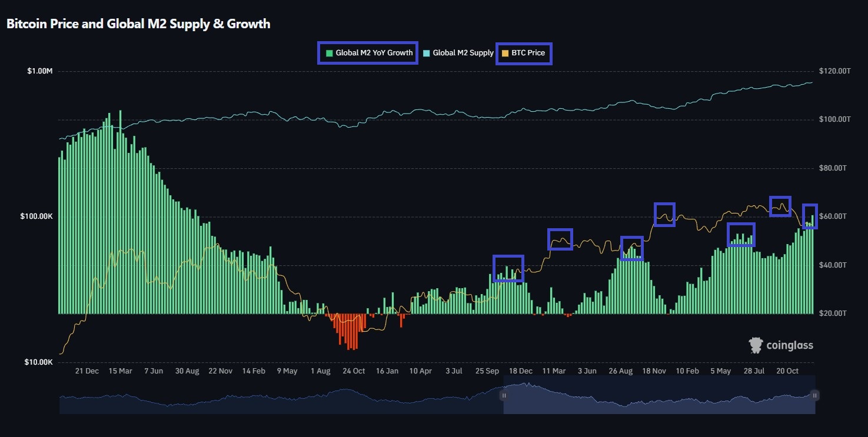
Task: Click the chart title text
Action: pyautogui.click(x=138, y=24)
